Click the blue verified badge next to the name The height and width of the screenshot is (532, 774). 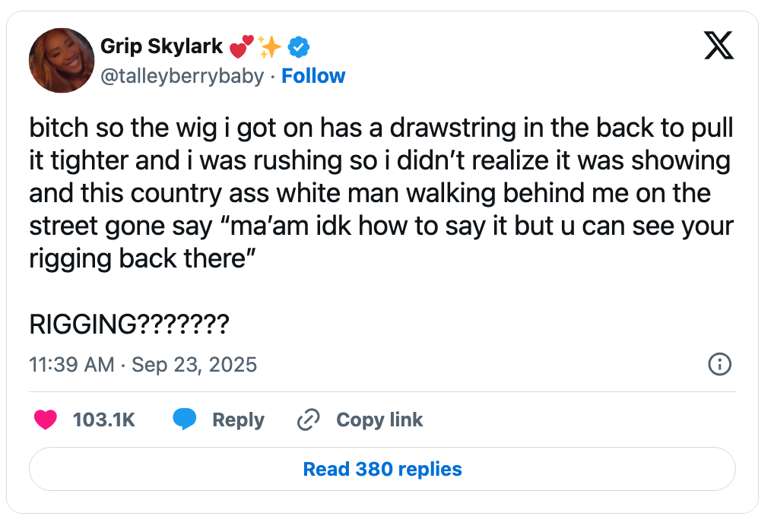(x=298, y=46)
